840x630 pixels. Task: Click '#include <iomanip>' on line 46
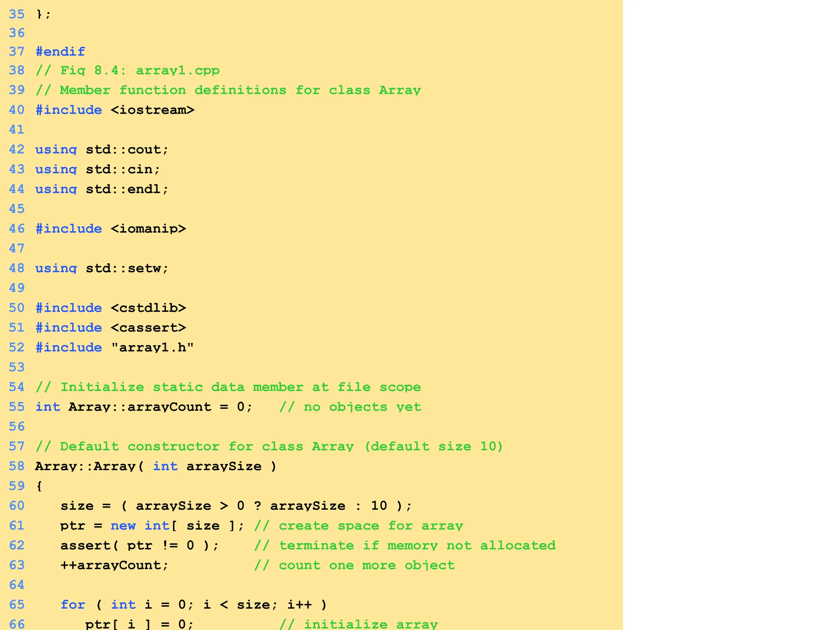point(111,228)
